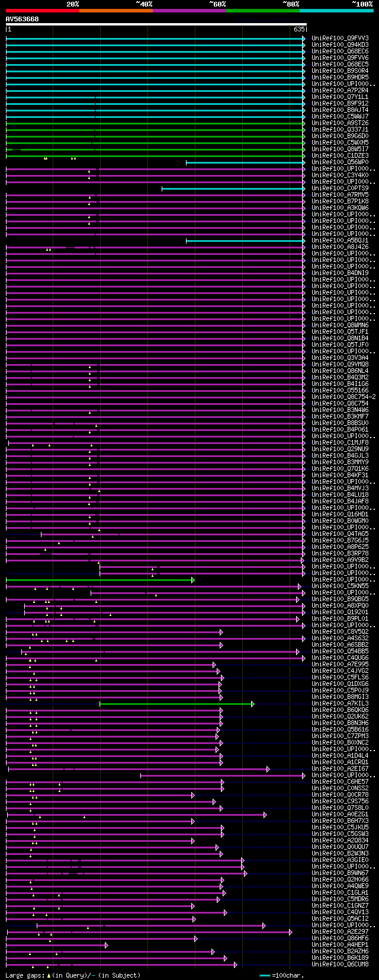
Task: Click the text UniRef100_C5WXH5
Action: click(x=340, y=142)
